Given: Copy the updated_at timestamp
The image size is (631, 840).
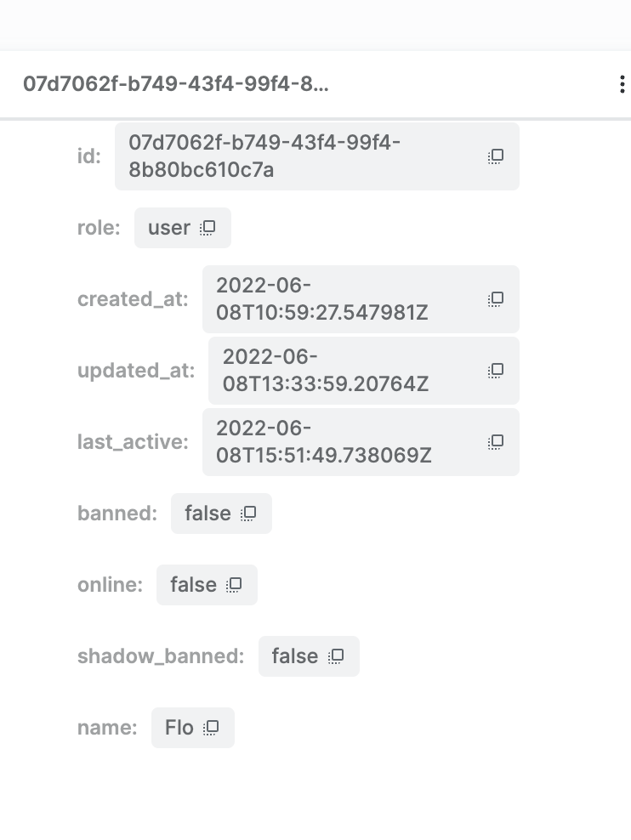Looking at the screenshot, I should 496,371.
